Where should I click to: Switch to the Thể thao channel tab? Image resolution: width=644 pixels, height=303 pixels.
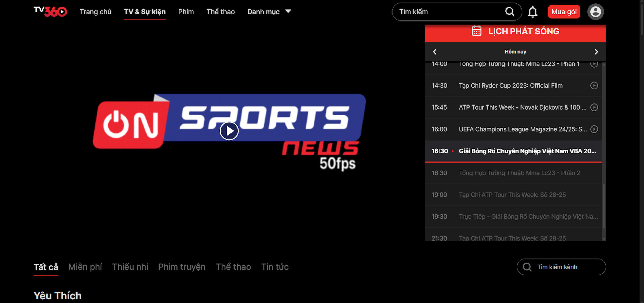click(x=233, y=267)
